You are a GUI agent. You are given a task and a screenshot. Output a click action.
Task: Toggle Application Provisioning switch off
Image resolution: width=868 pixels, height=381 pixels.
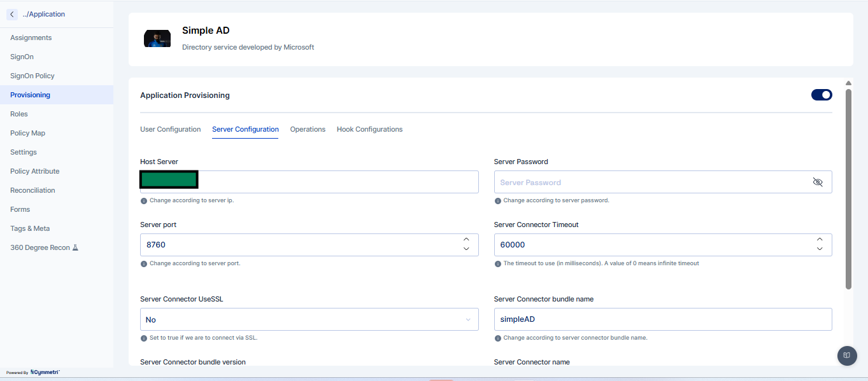tap(822, 95)
